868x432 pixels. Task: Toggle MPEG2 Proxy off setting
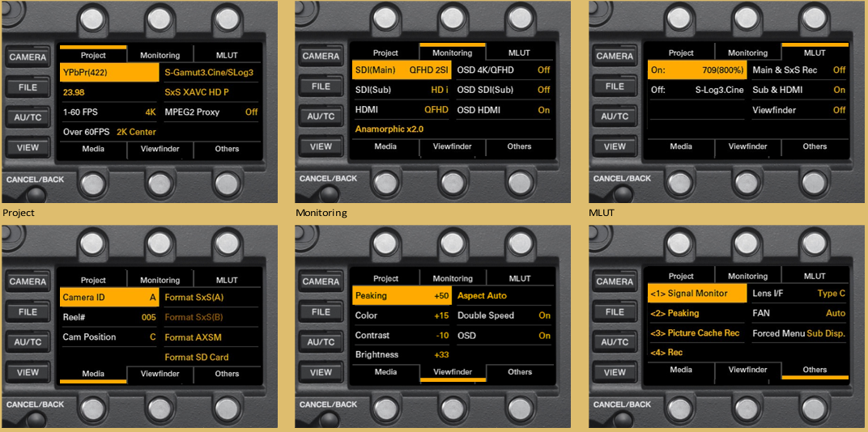(x=209, y=112)
